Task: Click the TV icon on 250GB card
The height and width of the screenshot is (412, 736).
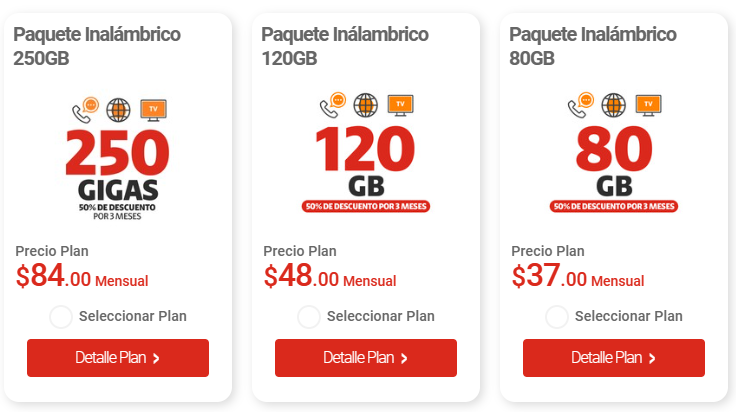Action: point(153,110)
